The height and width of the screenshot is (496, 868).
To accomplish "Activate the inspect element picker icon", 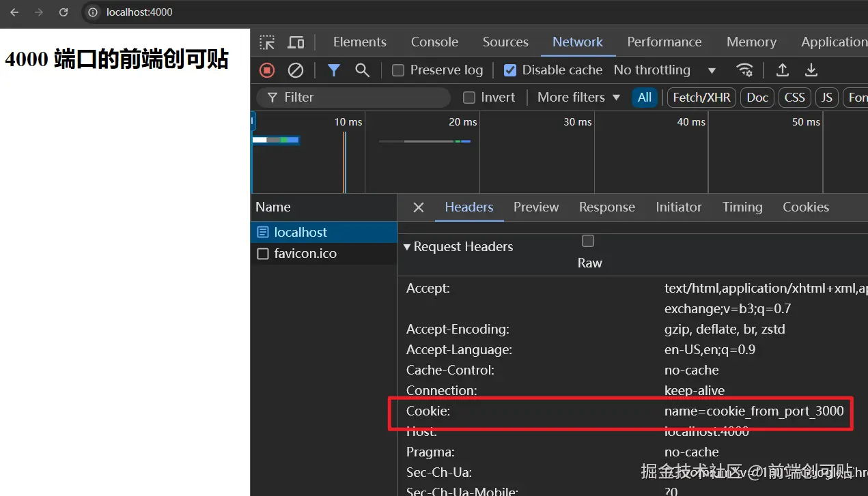I will point(267,42).
